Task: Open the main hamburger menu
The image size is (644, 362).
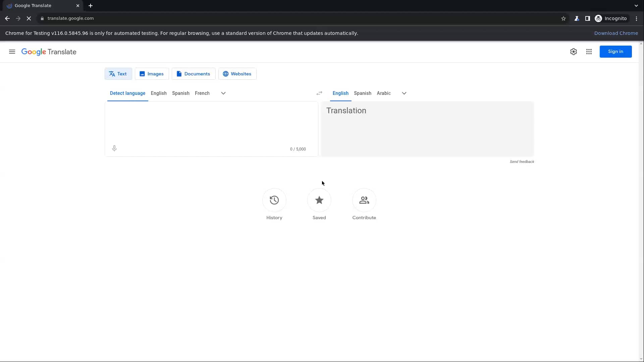Action: [x=12, y=52]
